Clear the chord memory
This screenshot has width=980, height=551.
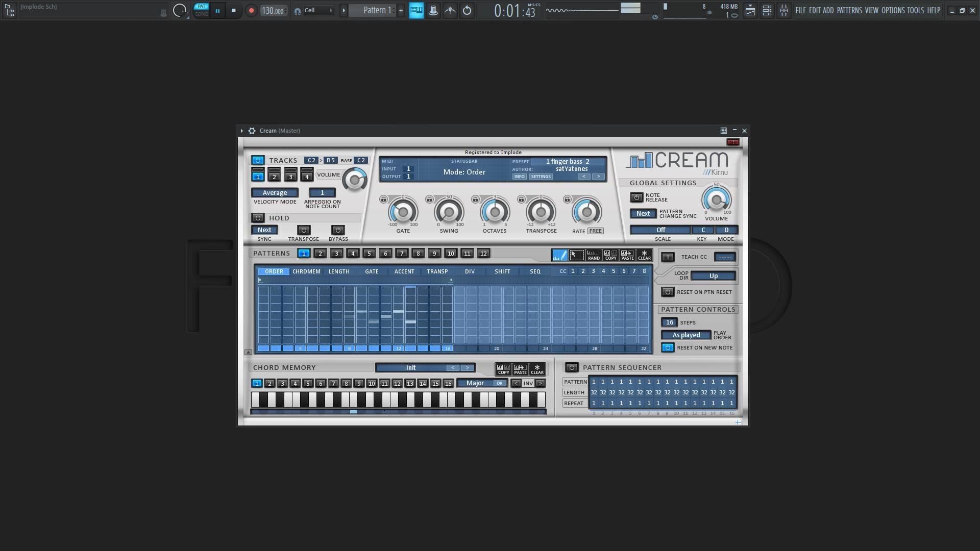[537, 369]
